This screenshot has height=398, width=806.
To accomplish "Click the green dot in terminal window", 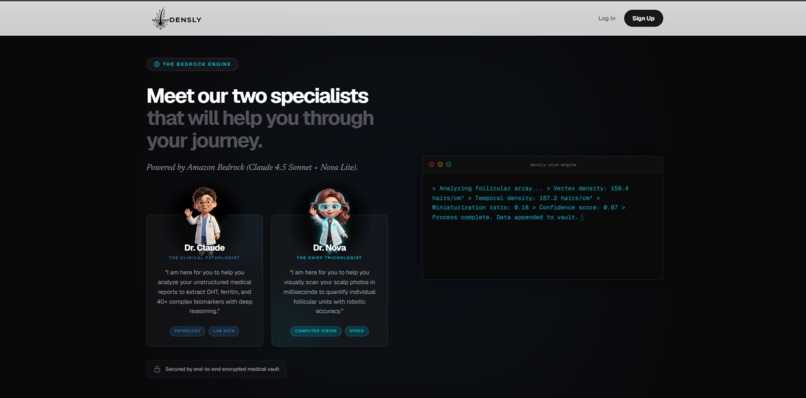I will pyautogui.click(x=449, y=165).
